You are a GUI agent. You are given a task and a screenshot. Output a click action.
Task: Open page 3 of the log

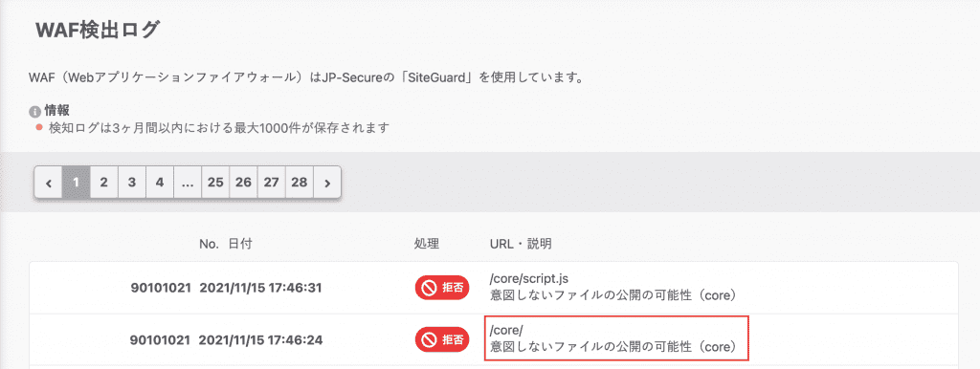132,183
